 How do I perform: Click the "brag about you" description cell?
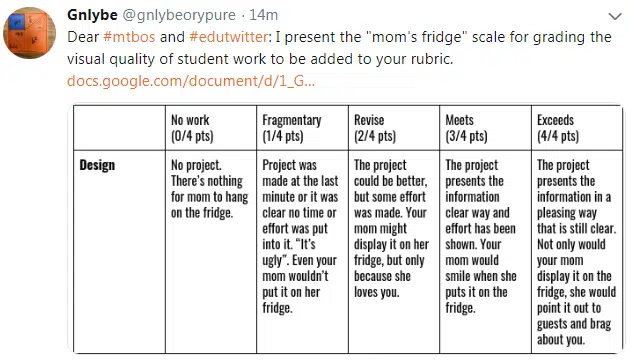click(x=577, y=252)
